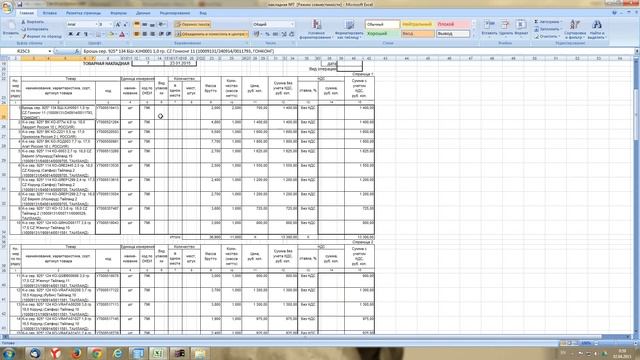Apply comma thousands separator style
Viewport: 640px width, 360px height.
point(276,34)
